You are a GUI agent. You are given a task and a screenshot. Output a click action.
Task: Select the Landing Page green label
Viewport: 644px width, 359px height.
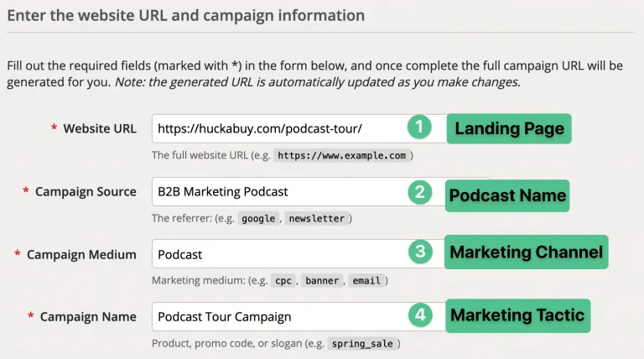pyautogui.click(x=509, y=128)
